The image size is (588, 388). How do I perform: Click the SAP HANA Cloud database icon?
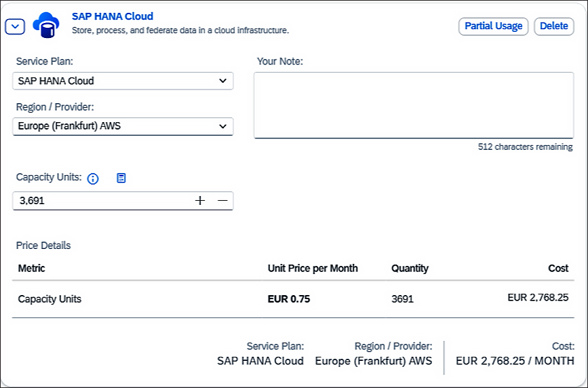tap(46, 25)
